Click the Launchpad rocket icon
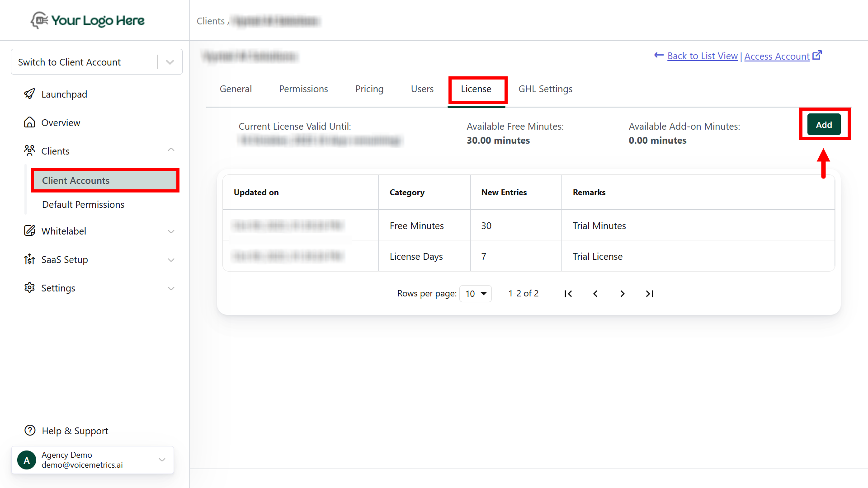The height and width of the screenshot is (488, 868). [x=29, y=94]
